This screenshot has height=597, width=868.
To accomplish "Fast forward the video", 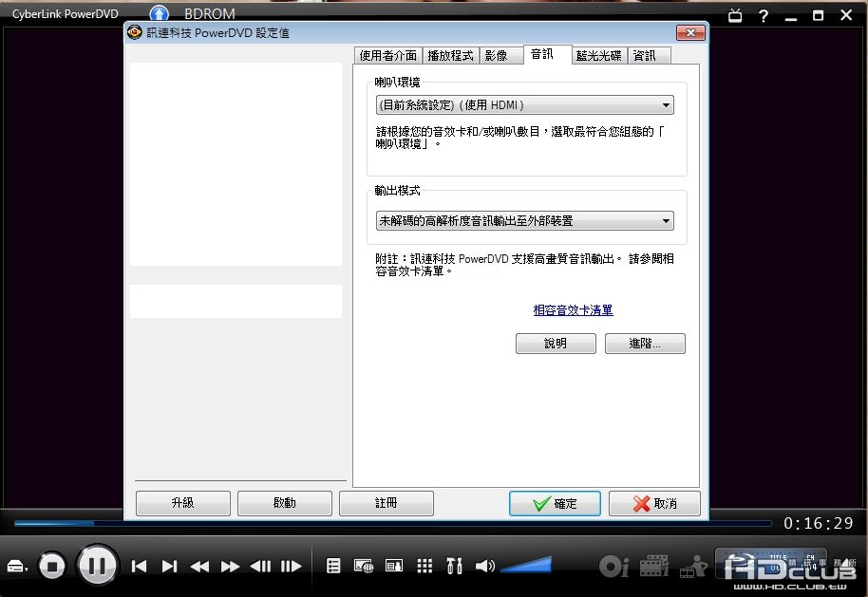I will [x=230, y=566].
